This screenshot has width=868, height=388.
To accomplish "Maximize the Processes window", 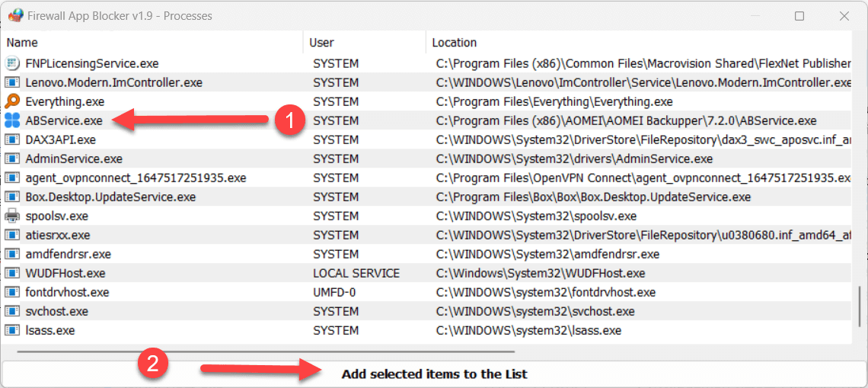I will 799,16.
